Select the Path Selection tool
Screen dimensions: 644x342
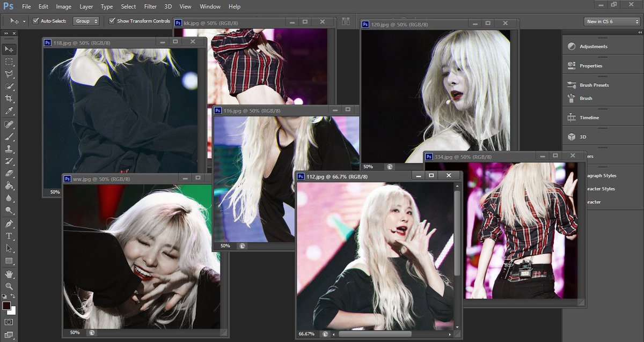[x=9, y=248]
